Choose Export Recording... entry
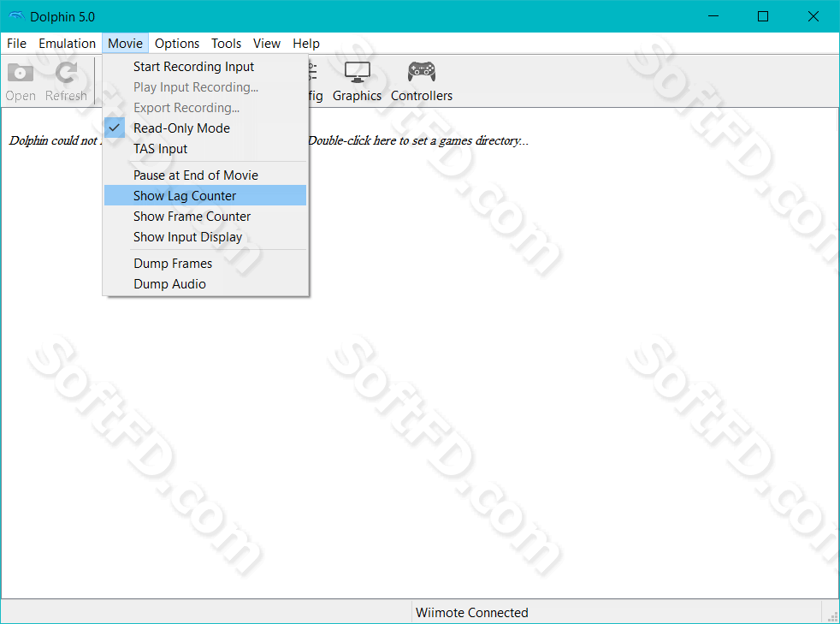Viewport: 840px width, 624px height. pyautogui.click(x=205, y=108)
